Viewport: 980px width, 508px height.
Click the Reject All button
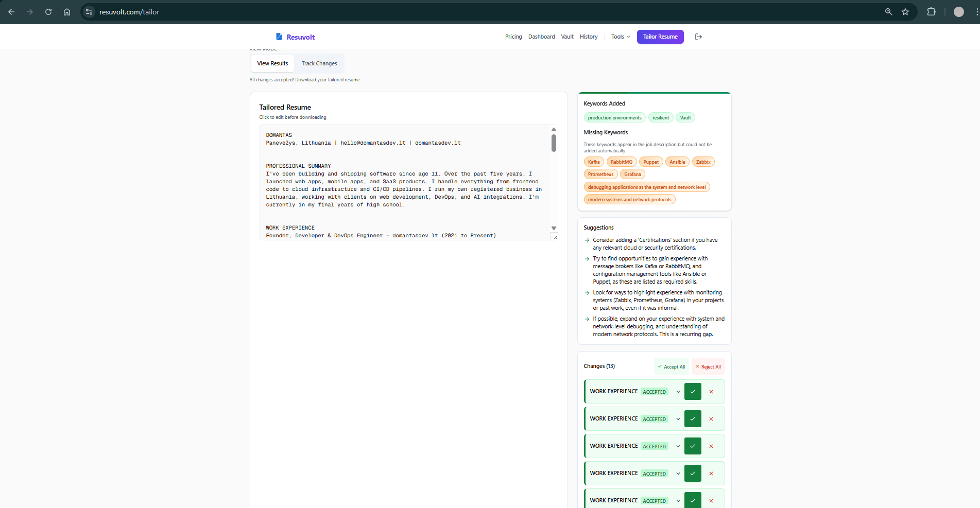708,366
